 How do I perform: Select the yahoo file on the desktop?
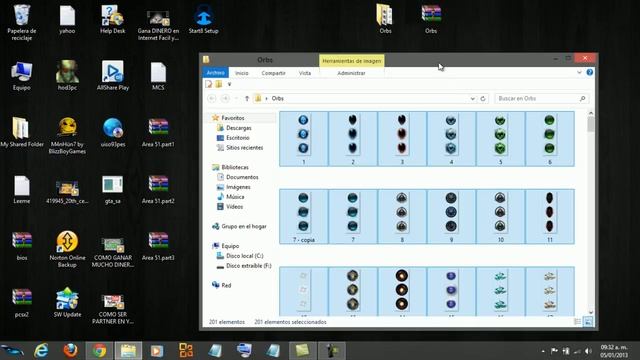pos(67,20)
